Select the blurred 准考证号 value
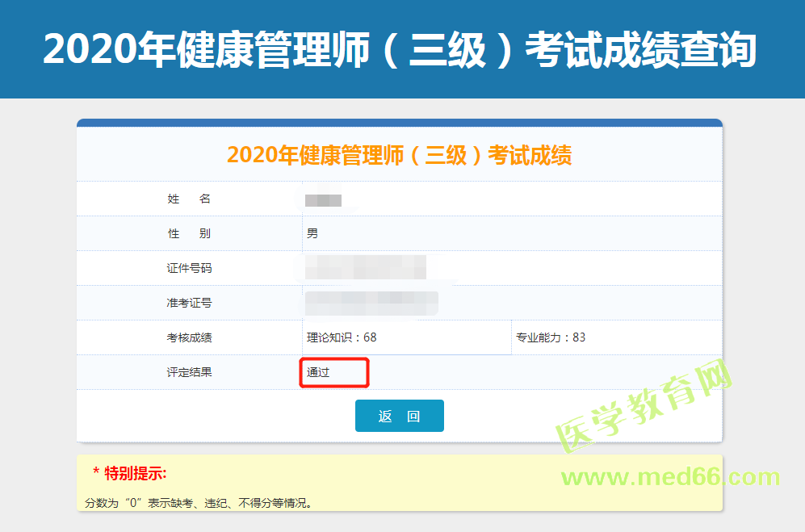Image resolution: width=805 pixels, height=532 pixels. [371, 303]
